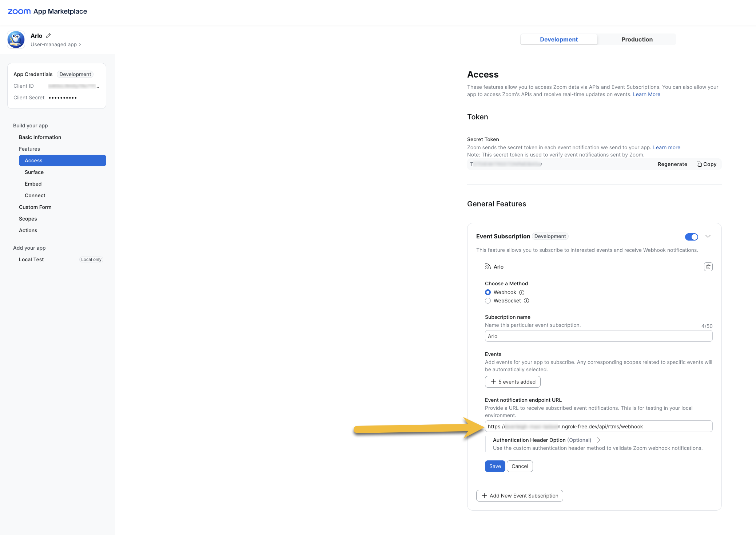Screen dimensions: 756x535
Task: Switch to the Production tab
Action: point(637,39)
